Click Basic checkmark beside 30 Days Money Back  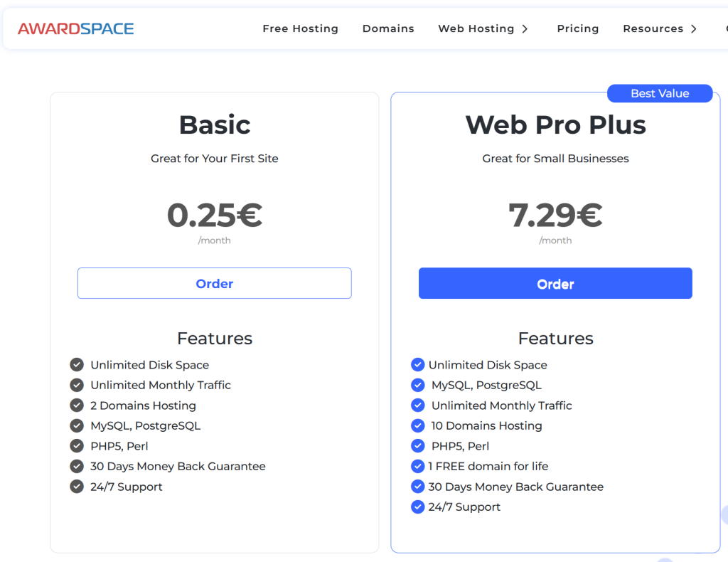[77, 466]
